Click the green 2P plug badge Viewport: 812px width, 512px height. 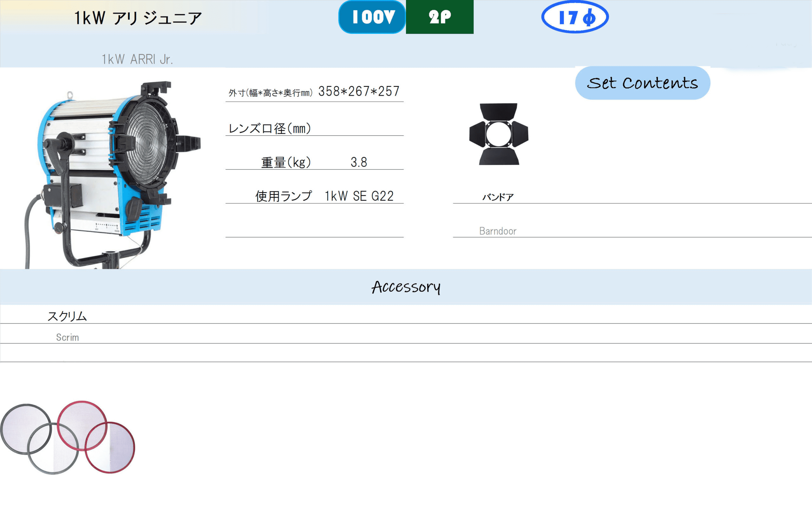[x=440, y=17]
